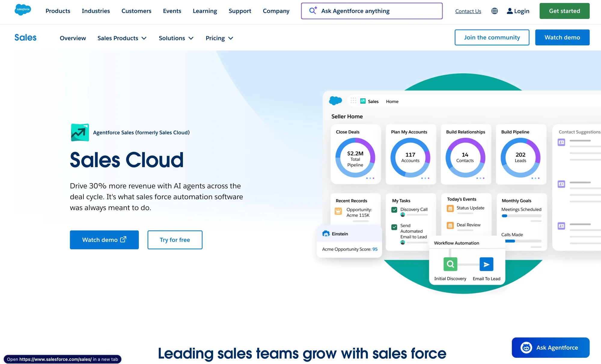Click the Sales app chart icon in dashboard
This screenshot has width=601, height=364.
point(363,101)
